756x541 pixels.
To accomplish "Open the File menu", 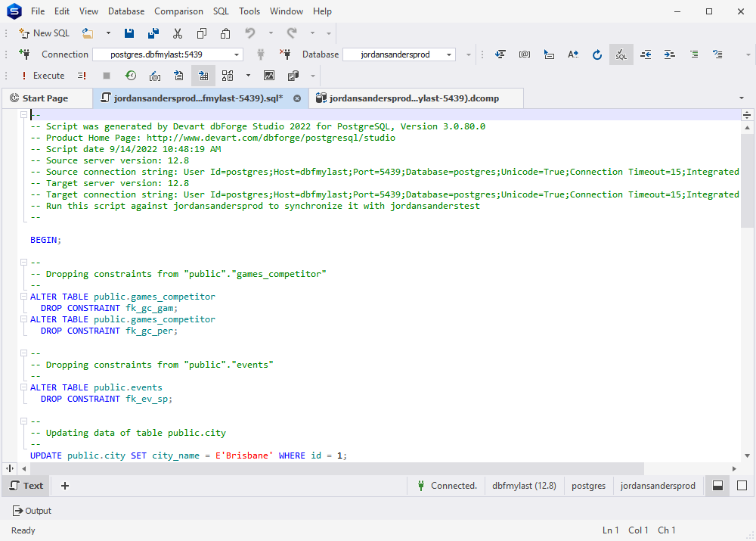I will [x=38, y=11].
